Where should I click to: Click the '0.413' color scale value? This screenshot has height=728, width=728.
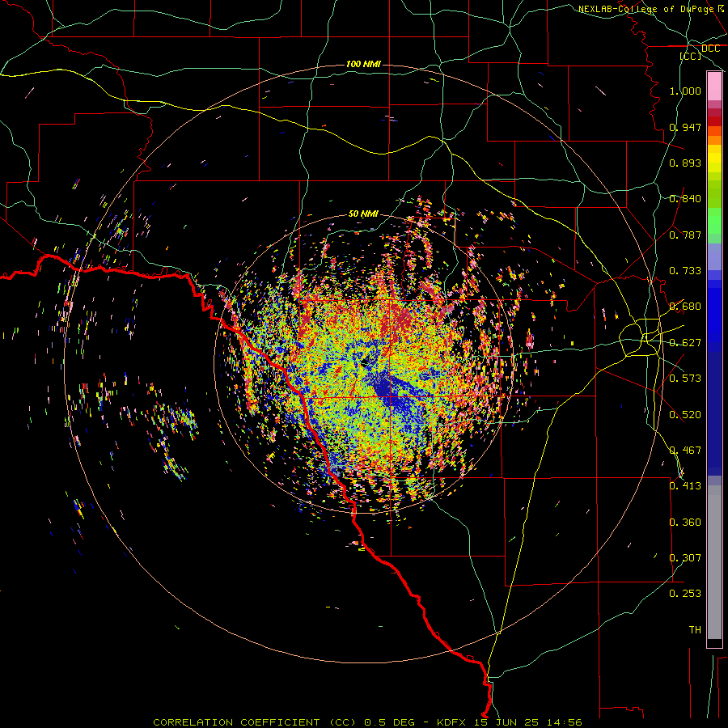tap(685, 486)
